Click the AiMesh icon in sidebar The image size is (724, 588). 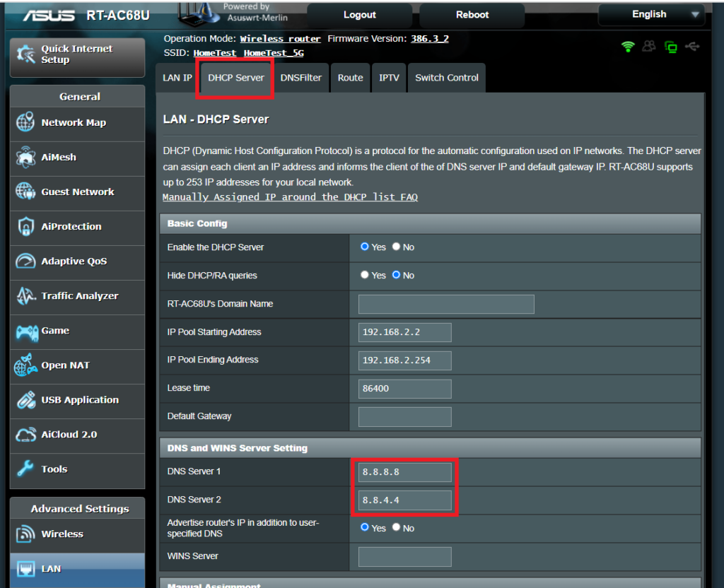(25, 157)
